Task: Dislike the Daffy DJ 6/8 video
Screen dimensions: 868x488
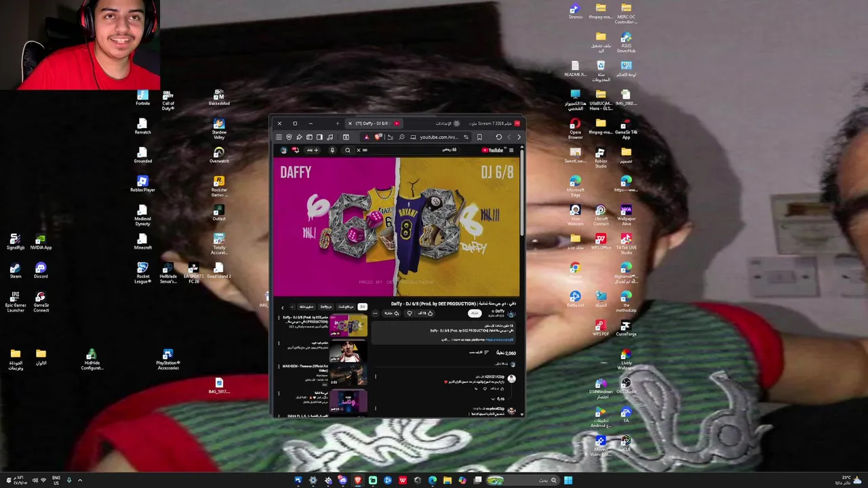Action: tap(410, 313)
